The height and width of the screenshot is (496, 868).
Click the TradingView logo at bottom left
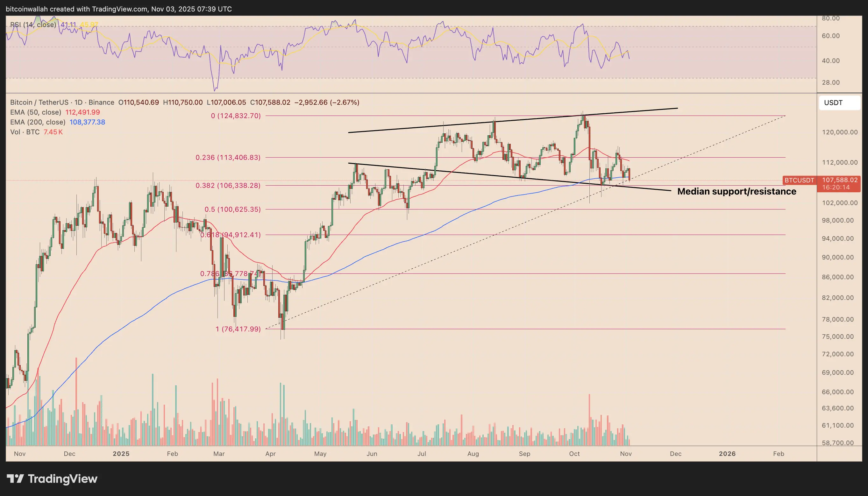(53, 478)
